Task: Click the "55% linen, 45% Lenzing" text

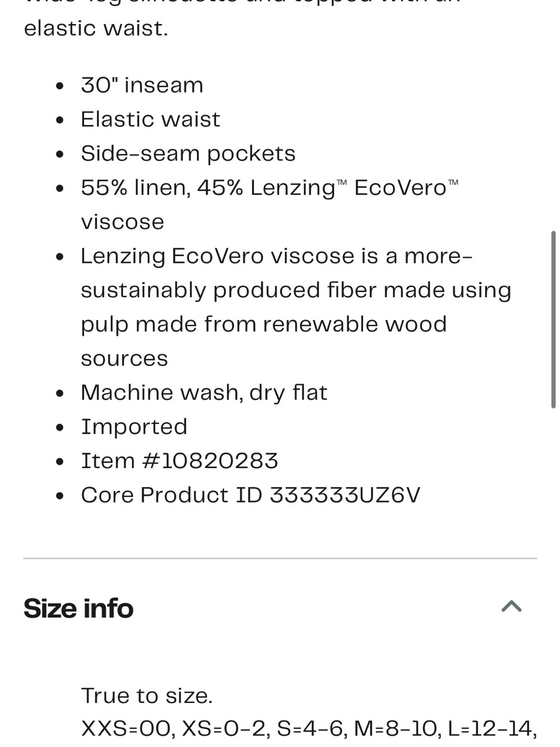Action: coord(208,188)
